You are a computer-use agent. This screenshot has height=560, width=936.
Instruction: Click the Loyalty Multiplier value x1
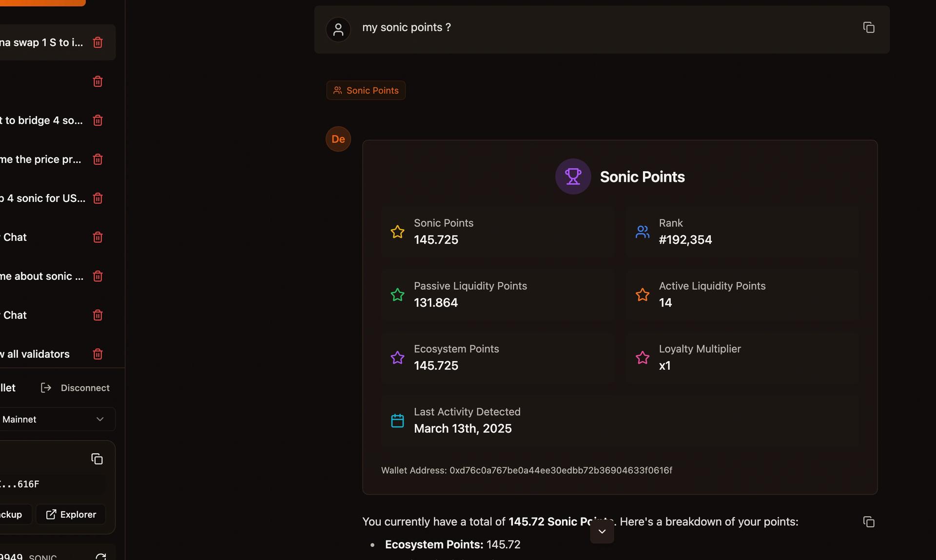pos(664,366)
